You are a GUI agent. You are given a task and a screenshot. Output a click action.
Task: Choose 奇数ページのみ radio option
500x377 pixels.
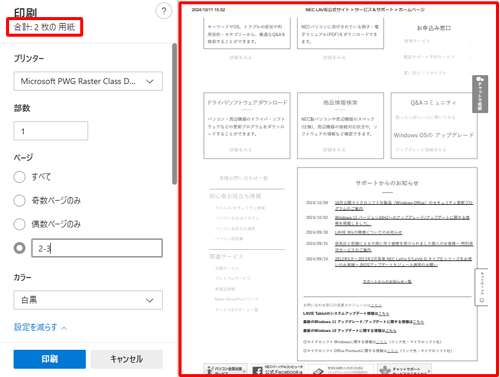[19, 200]
